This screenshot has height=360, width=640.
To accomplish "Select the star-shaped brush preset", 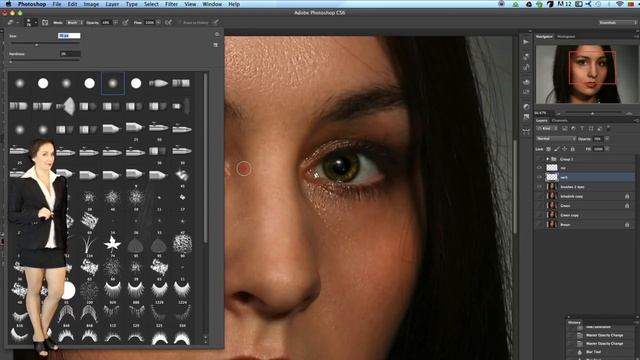I will (112, 244).
